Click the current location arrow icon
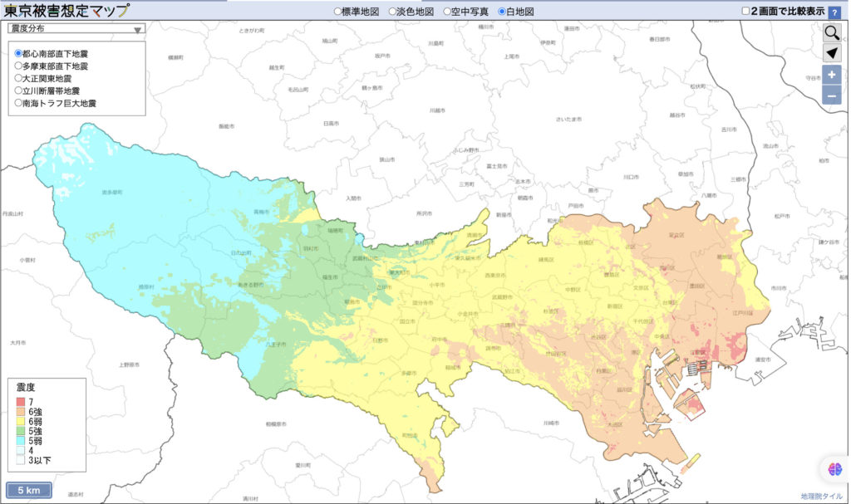The width and height of the screenshot is (851, 504). tap(832, 54)
